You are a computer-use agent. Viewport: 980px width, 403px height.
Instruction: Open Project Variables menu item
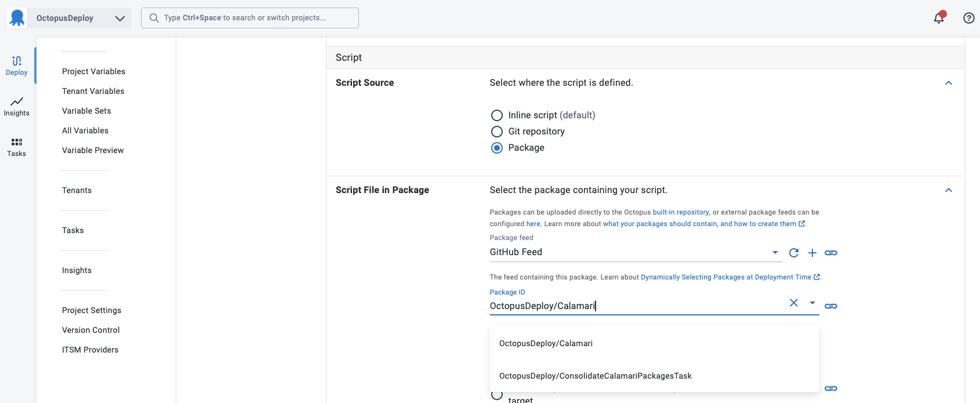pos(93,71)
